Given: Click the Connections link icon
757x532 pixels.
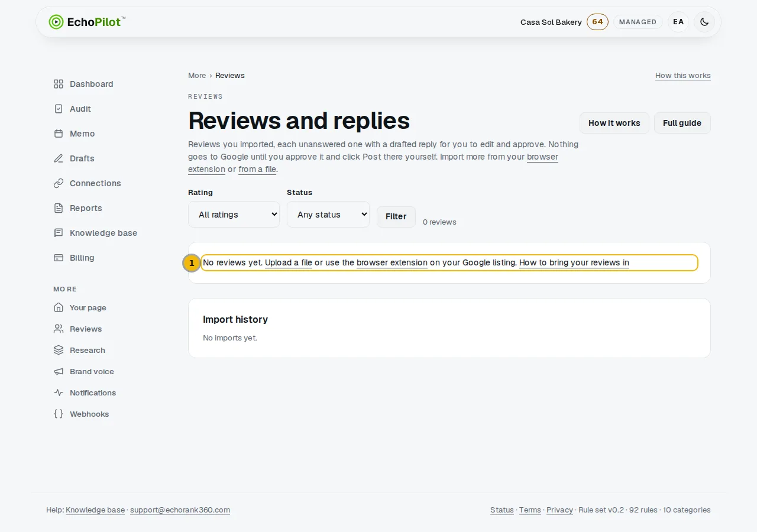Looking at the screenshot, I should pyautogui.click(x=59, y=183).
